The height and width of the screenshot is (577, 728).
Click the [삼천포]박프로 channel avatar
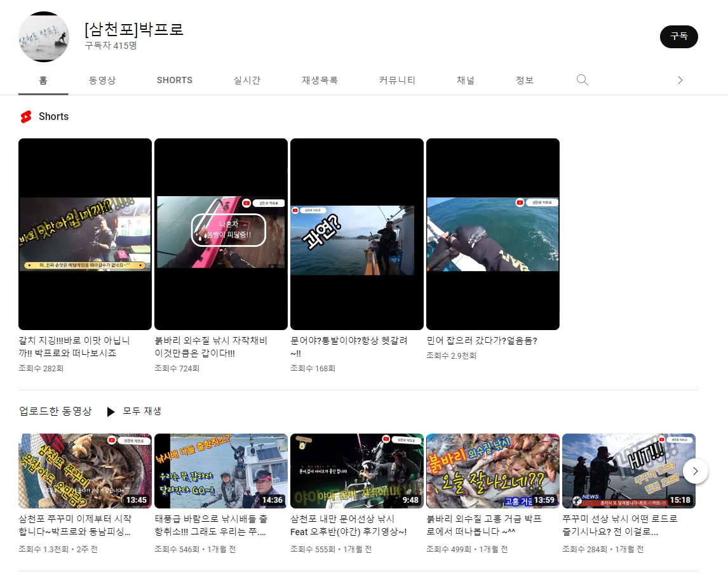coord(43,37)
